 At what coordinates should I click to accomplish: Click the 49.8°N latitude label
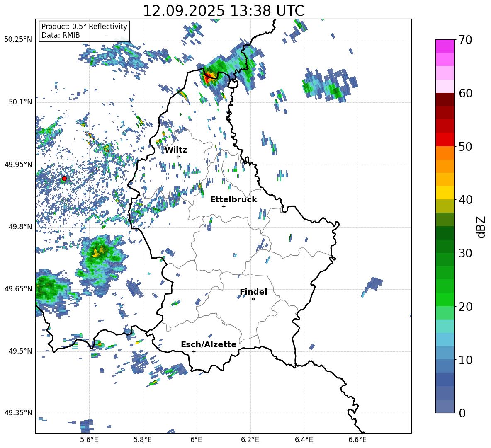click(x=20, y=227)
